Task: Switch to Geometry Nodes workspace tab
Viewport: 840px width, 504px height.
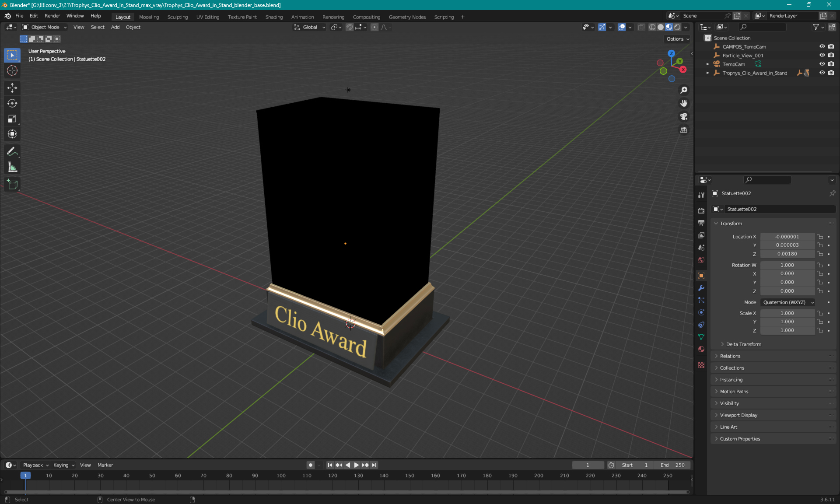Action: [x=407, y=17]
